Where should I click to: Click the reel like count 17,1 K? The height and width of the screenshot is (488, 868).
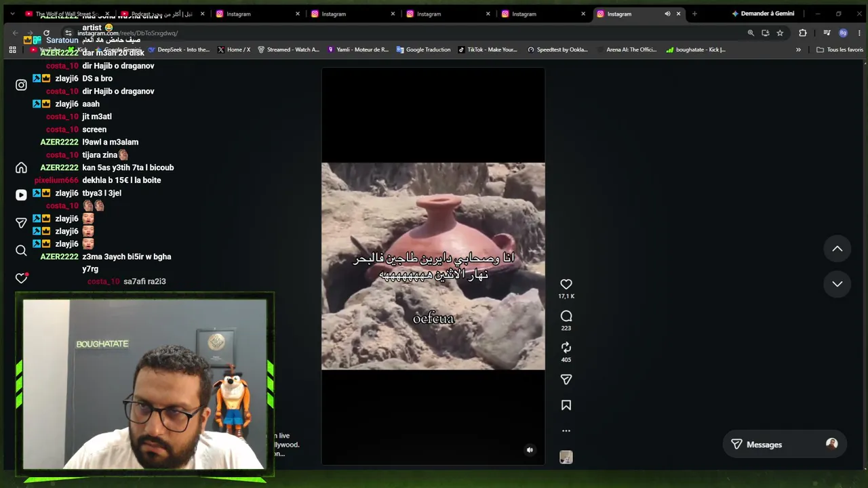click(x=566, y=296)
